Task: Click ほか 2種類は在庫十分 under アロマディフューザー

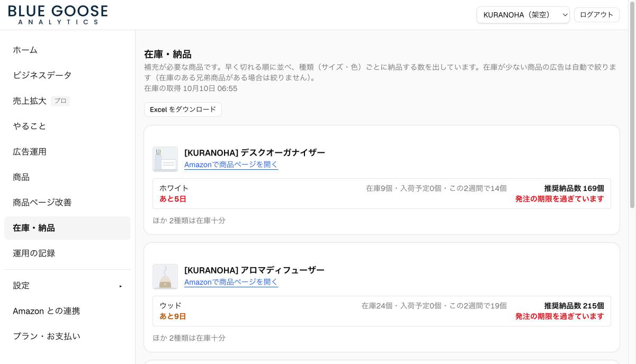Action: 189,338
